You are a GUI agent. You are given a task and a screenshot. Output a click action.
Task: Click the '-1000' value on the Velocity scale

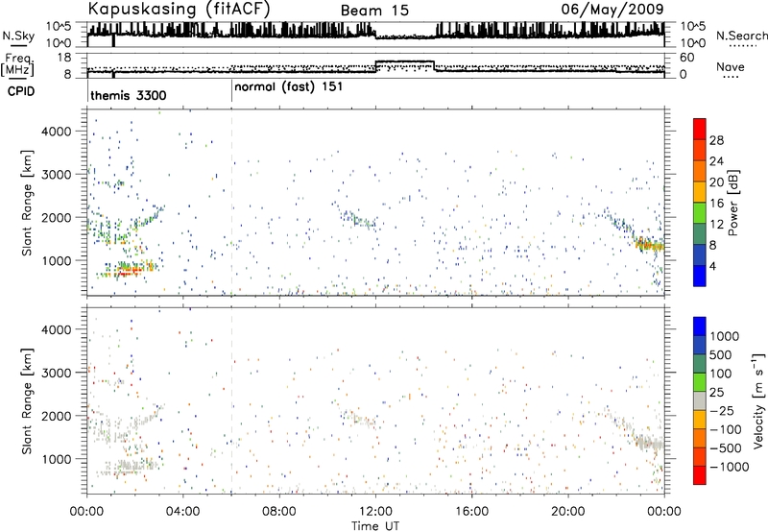click(x=730, y=467)
